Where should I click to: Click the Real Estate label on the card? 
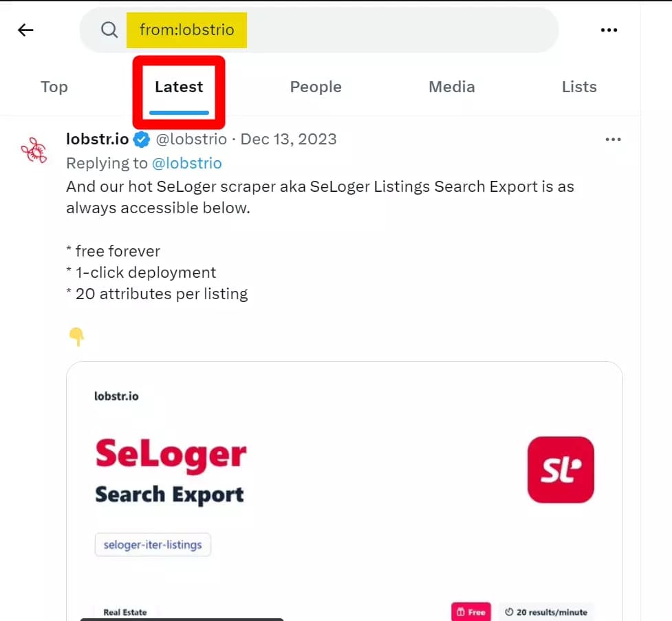point(124,611)
